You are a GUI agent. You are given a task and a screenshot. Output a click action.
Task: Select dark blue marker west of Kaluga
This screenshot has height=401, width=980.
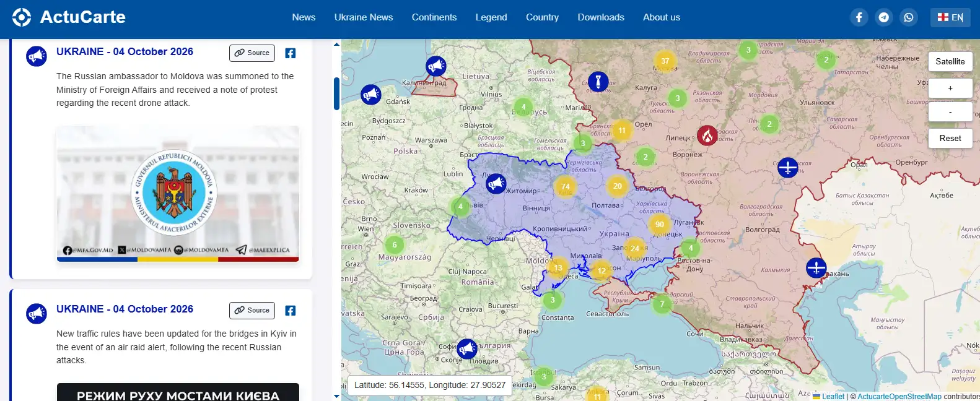598,81
